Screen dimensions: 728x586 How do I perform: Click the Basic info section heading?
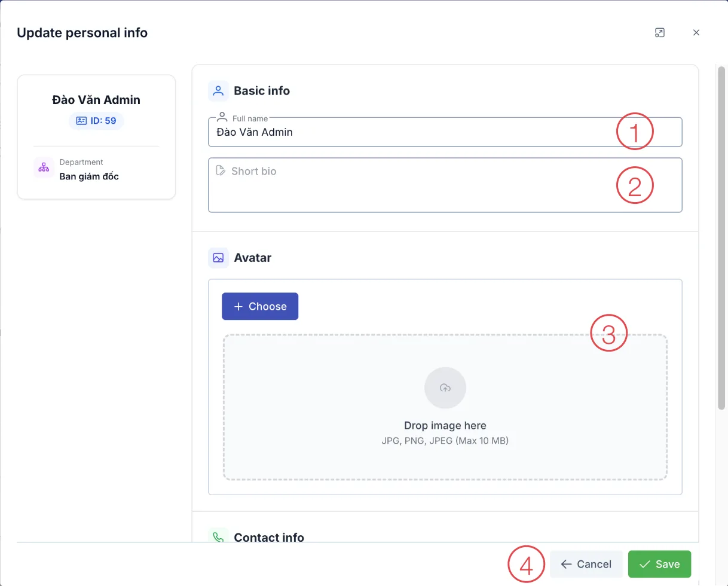[x=262, y=91]
